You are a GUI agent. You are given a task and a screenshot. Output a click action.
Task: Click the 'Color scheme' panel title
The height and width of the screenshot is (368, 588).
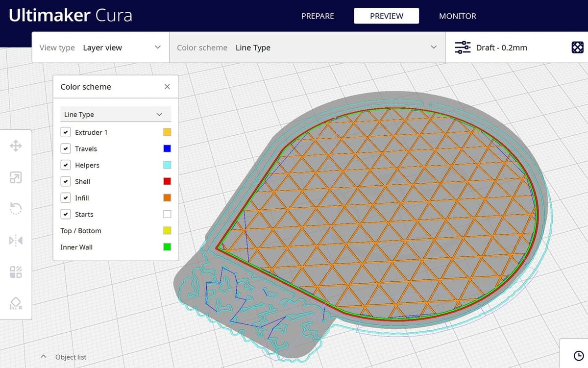pos(86,87)
